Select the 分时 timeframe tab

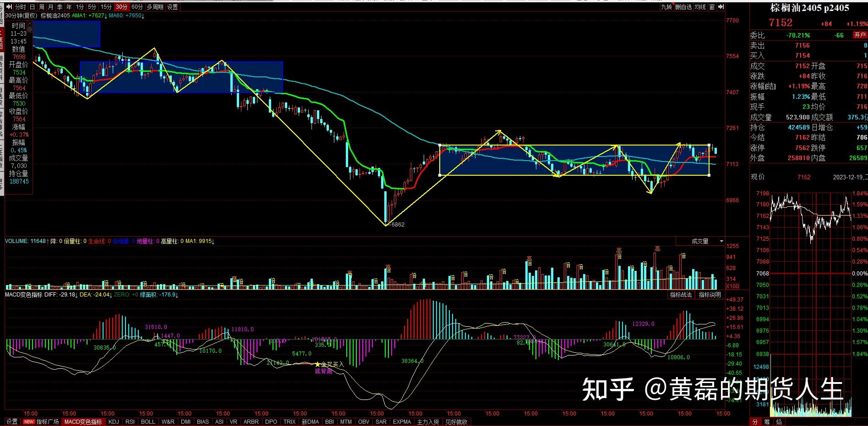21,7
